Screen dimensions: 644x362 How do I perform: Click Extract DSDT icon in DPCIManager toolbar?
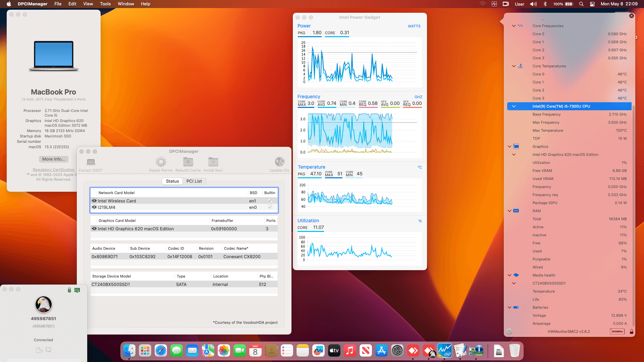tap(91, 162)
